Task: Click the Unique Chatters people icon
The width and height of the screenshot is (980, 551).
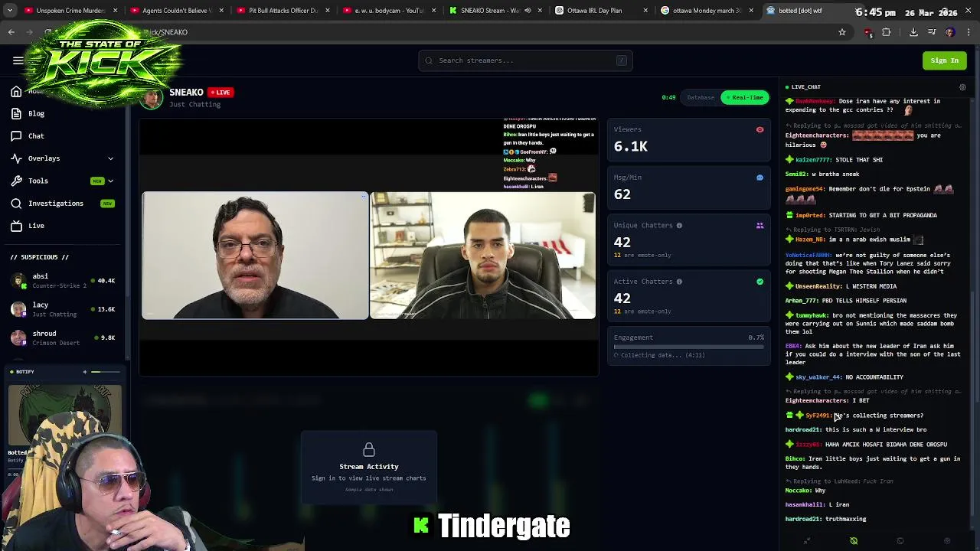Action: pyautogui.click(x=759, y=226)
